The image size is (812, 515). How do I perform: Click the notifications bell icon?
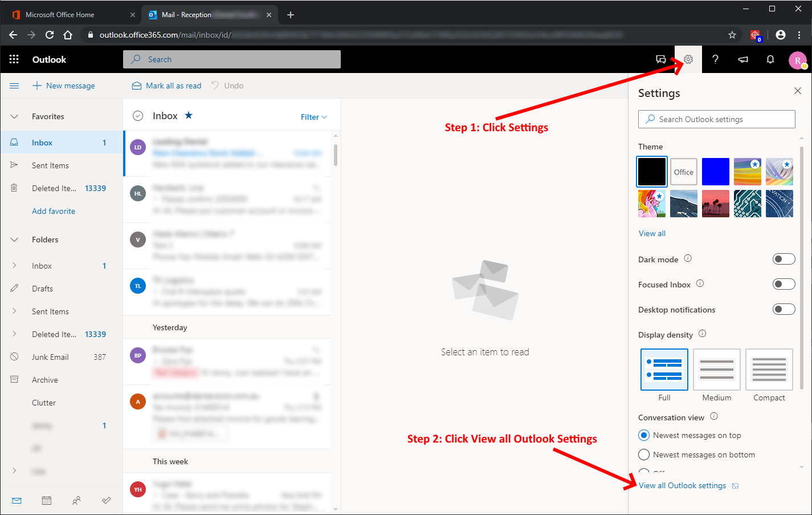click(770, 59)
